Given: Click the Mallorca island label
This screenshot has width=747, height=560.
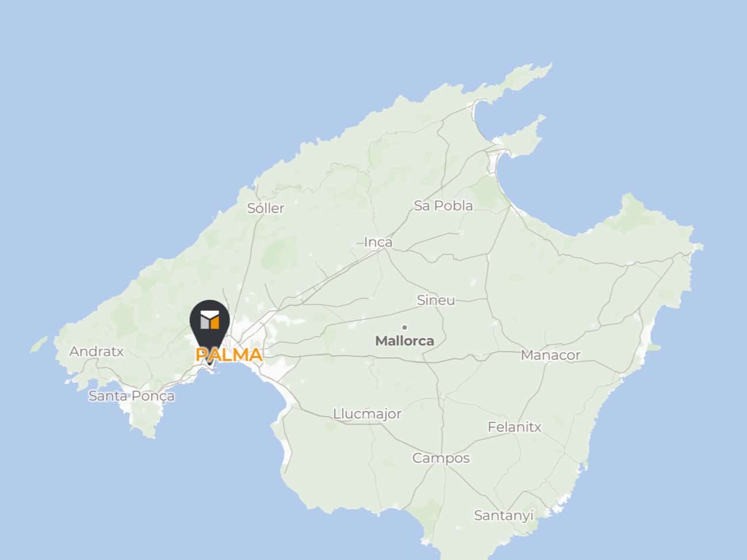Looking at the screenshot, I should pyautogui.click(x=405, y=341).
